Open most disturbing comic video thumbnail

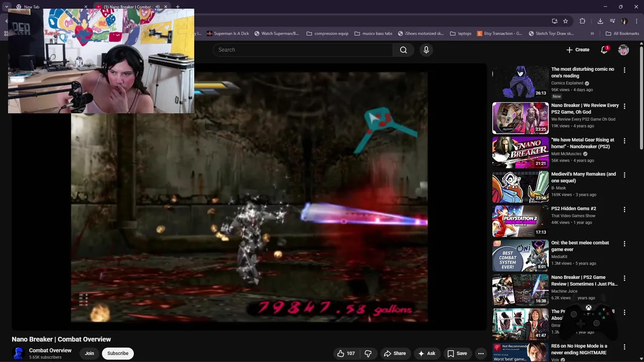(520, 83)
